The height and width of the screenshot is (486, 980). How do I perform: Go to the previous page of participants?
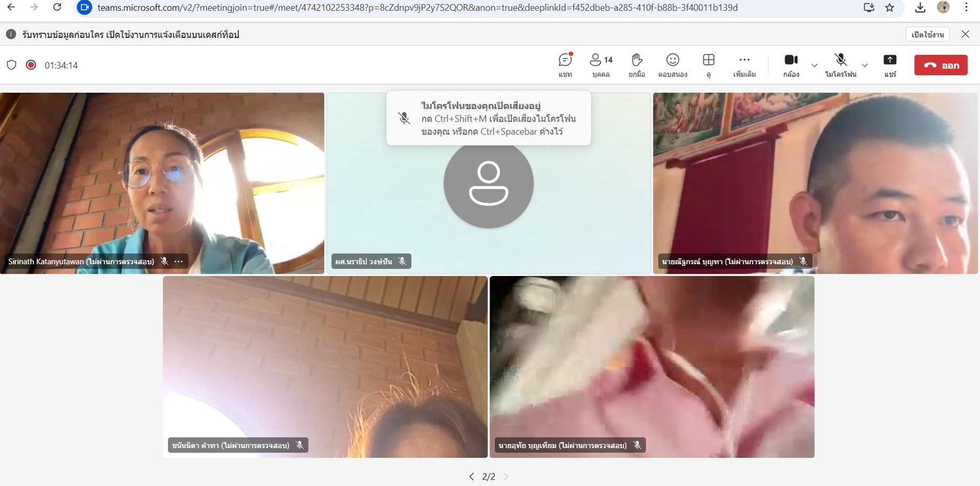pyautogui.click(x=472, y=476)
